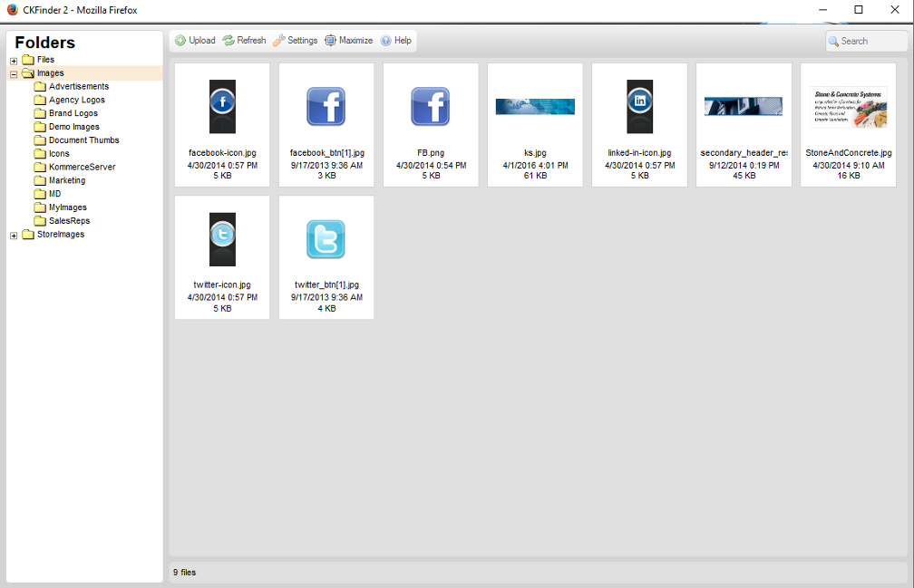The height and width of the screenshot is (588, 914).
Task: Open the SalesReps folder
Action: click(x=69, y=220)
